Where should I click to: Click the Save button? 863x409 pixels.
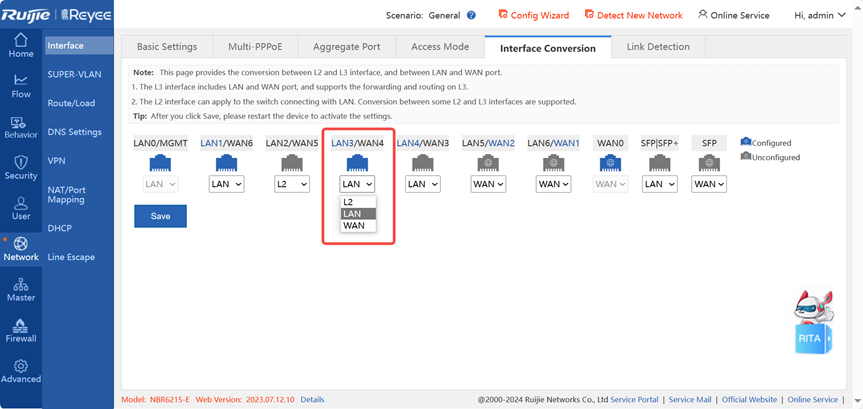coord(160,216)
